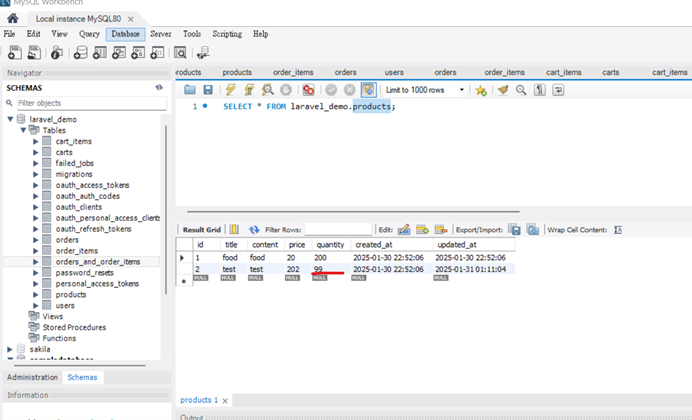Create a new table icon

pos(100,52)
